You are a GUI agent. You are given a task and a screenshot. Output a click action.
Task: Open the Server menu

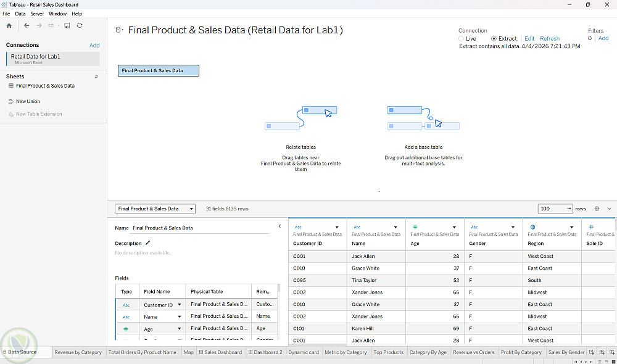click(37, 14)
